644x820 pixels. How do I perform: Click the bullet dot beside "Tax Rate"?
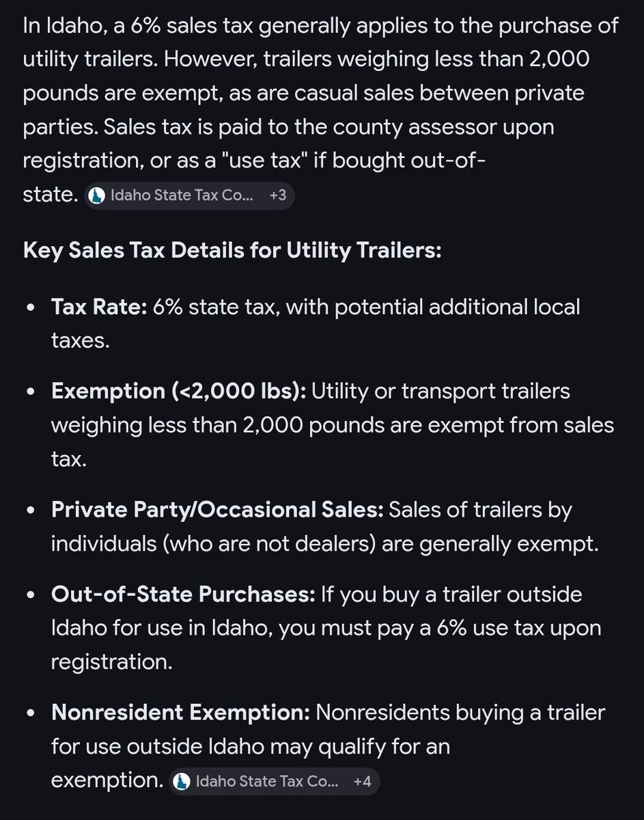point(31,308)
